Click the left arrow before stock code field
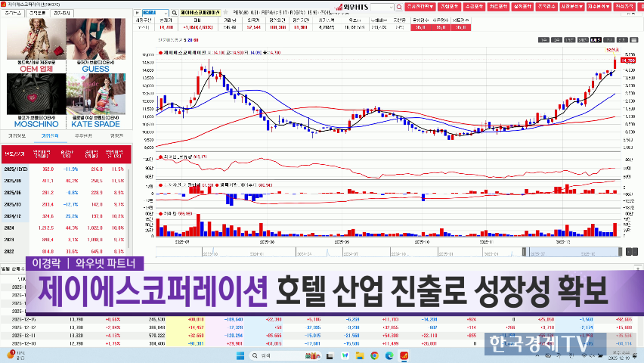The image size is (644, 363). pyautogui.click(x=138, y=13)
